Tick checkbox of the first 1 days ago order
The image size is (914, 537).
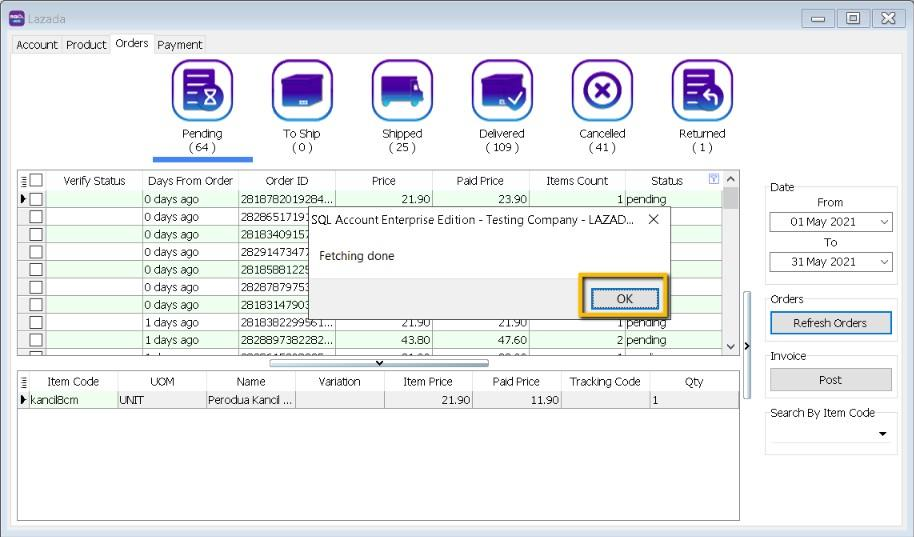point(36,323)
